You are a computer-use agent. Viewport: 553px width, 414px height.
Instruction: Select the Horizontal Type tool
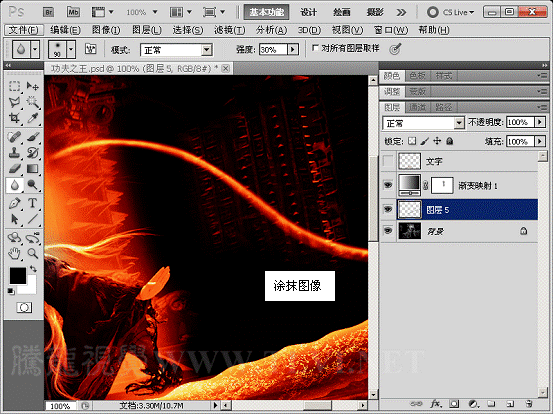pyautogui.click(x=32, y=203)
